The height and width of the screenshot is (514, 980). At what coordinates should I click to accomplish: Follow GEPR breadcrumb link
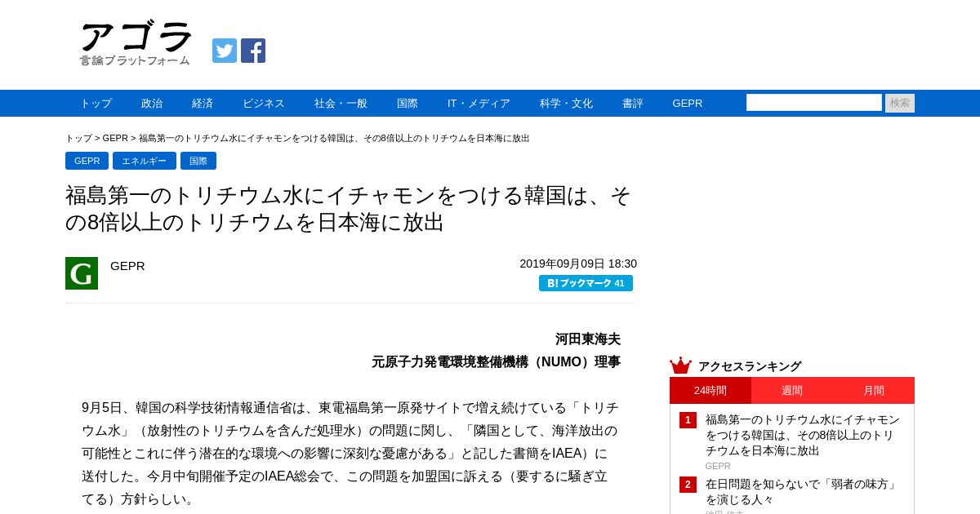pyautogui.click(x=115, y=138)
